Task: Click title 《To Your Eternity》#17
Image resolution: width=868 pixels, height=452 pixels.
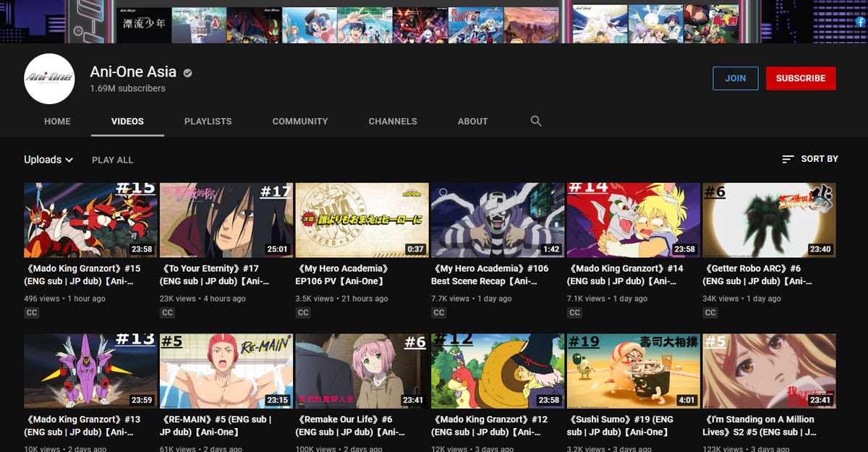Action: 214,275
